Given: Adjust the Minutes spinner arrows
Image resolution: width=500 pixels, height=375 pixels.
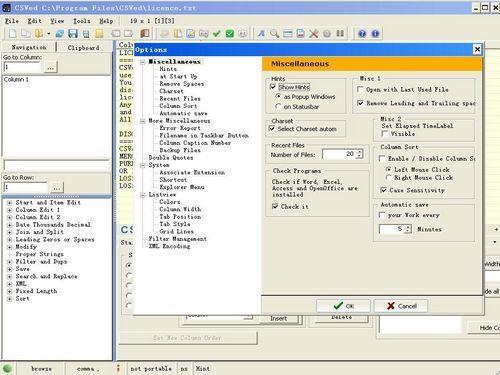Looking at the screenshot, I should pos(408,229).
